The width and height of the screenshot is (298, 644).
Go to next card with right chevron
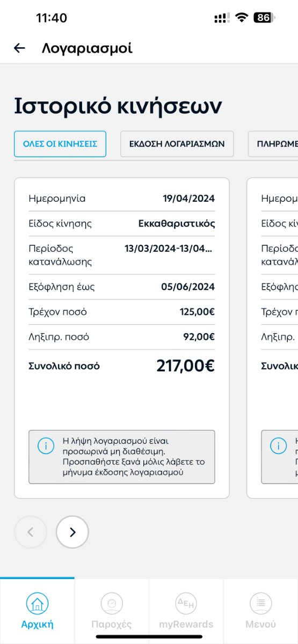click(72, 532)
